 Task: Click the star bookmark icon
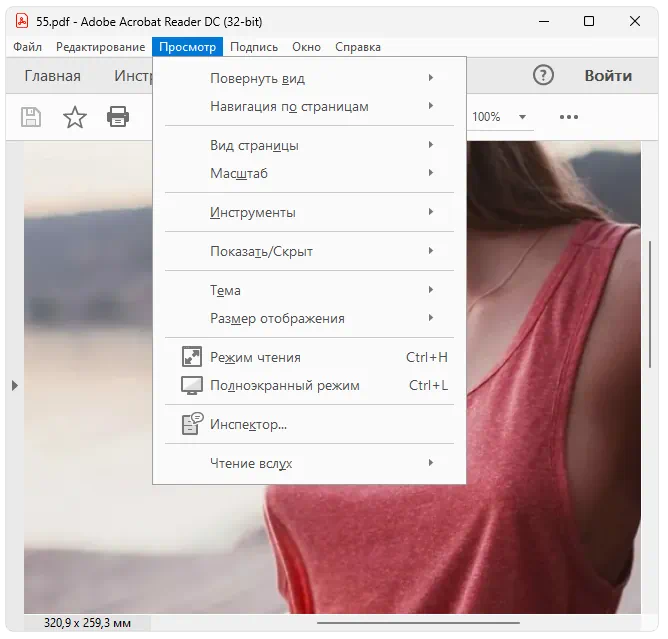[75, 117]
